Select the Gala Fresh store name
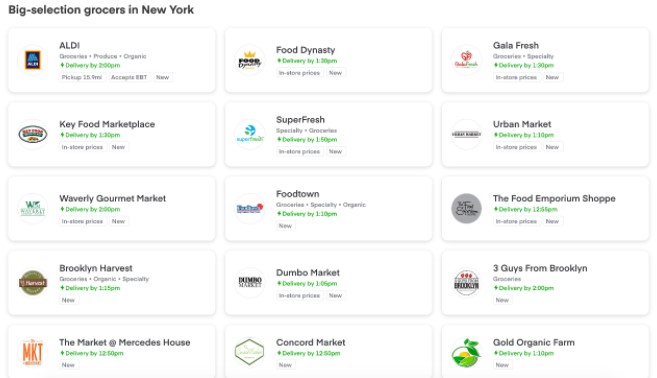The image size is (657, 378). click(x=516, y=45)
